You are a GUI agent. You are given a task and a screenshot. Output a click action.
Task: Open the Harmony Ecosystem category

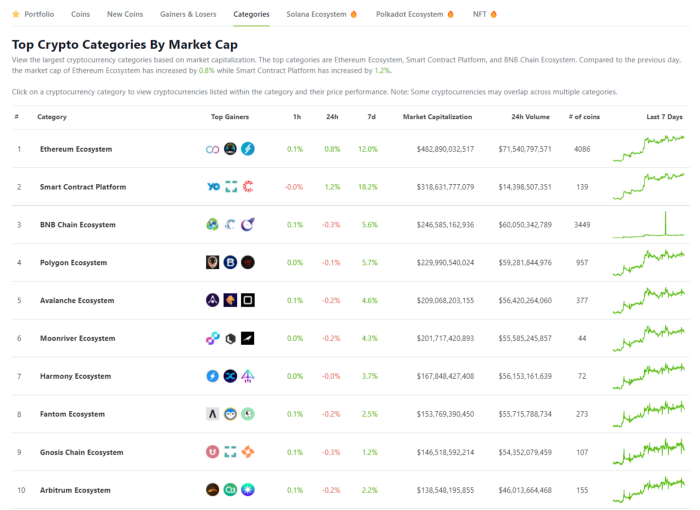pos(75,376)
